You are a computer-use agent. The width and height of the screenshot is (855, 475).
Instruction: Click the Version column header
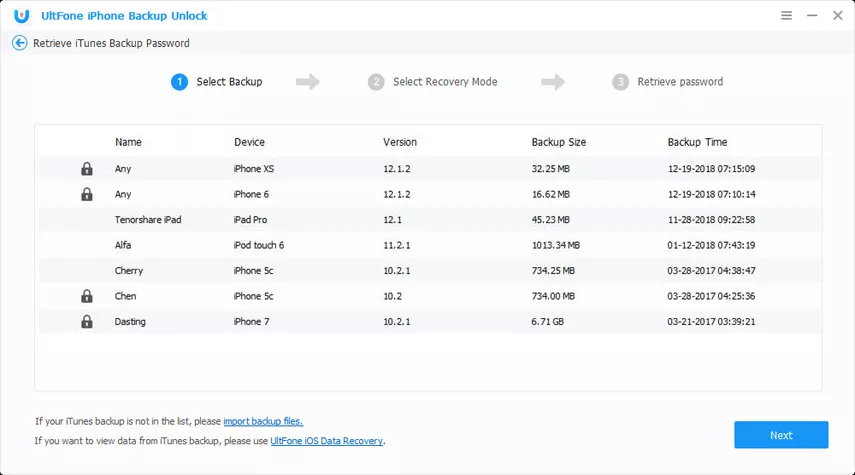pyautogui.click(x=400, y=142)
